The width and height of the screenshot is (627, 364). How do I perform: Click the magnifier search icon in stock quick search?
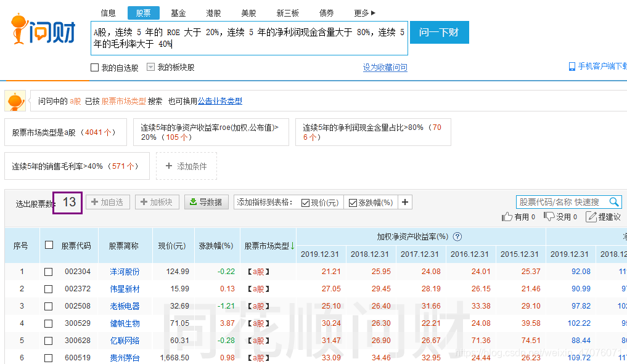point(614,202)
